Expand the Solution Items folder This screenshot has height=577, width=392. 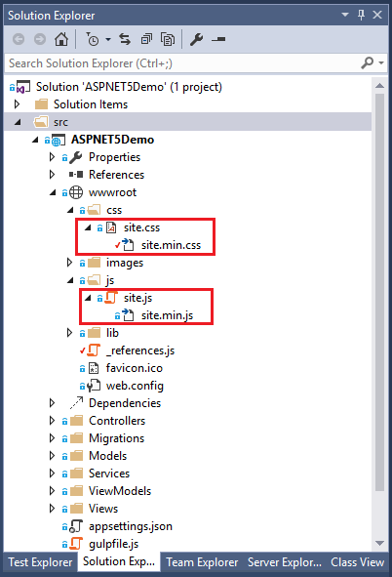(x=17, y=104)
